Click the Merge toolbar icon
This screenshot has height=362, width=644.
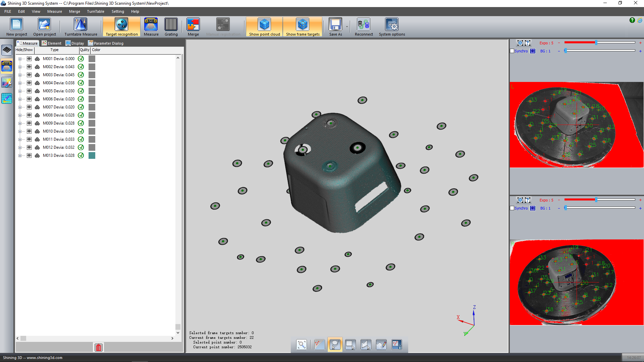[x=193, y=27]
